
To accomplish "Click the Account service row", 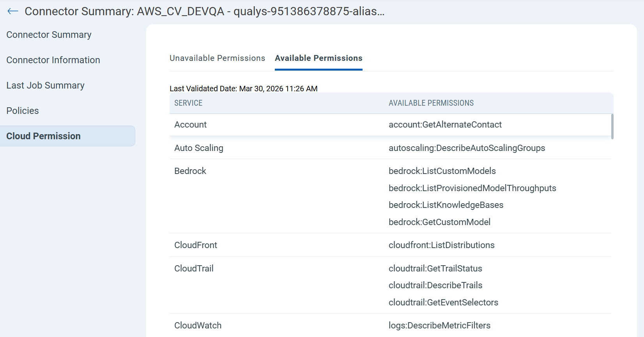I will point(390,125).
